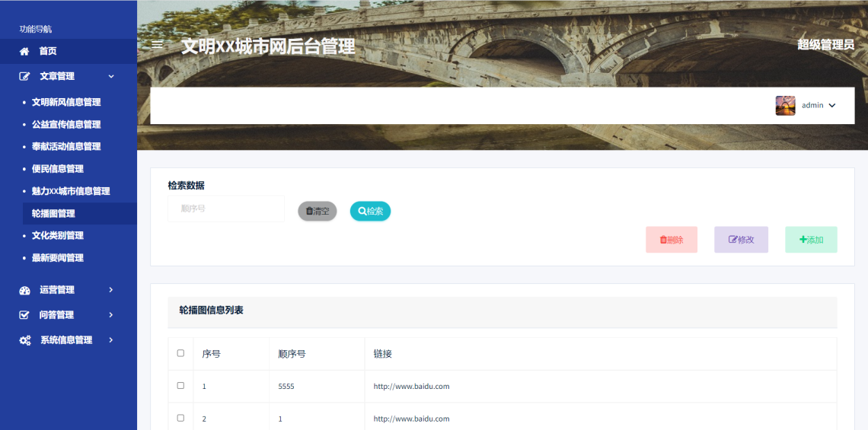Expand the 运营管理 chevron
868x430 pixels.
tap(111, 290)
